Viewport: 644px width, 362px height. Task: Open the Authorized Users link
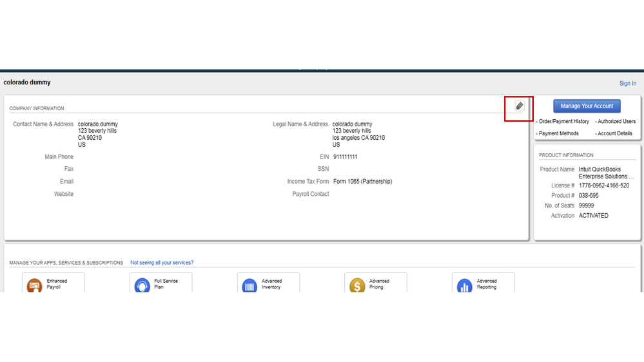615,122
